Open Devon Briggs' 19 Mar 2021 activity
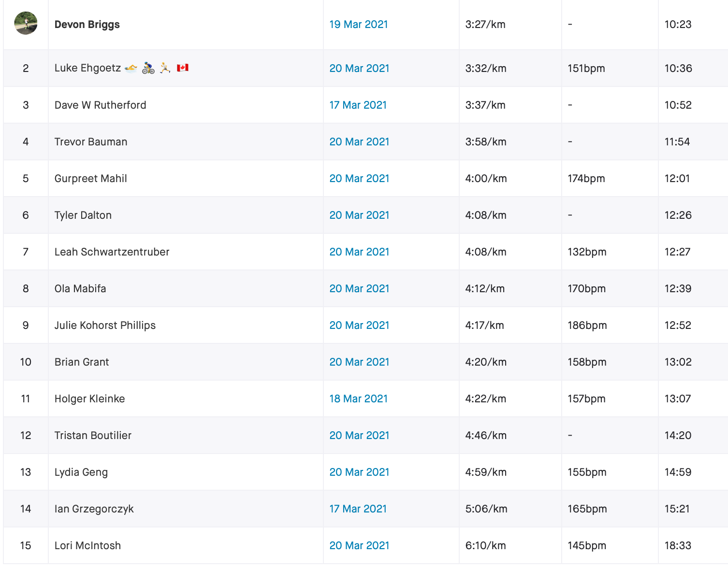Image resolution: width=728 pixels, height=568 pixels. click(x=359, y=25)
